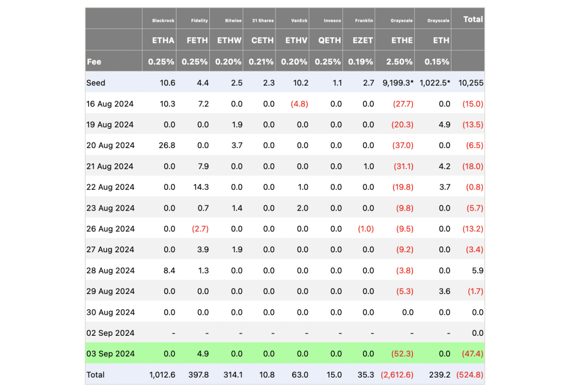Image resolution: width=570 pixels, height=392 pixels.
Task: Select the 2.50% fee under ETHE
Action: click(x=400, y=62)
